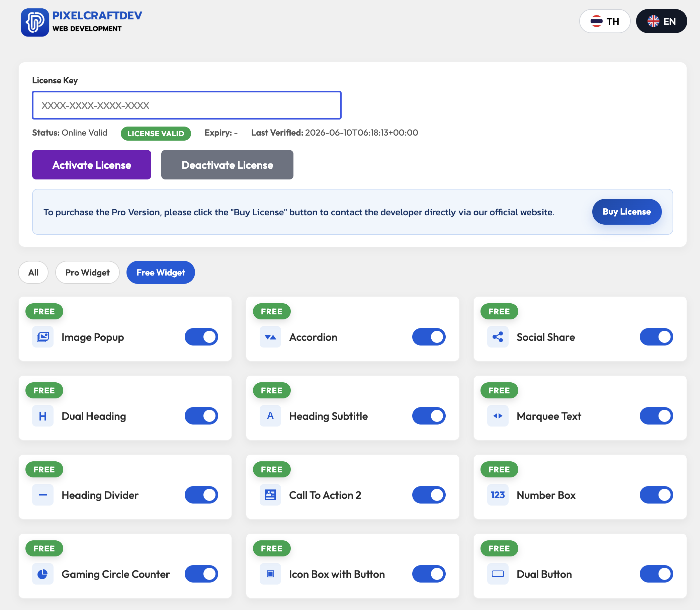Toggle the Social Share switch
The height and width of the screenshot is (610, 700).
(x=657, y=337)
